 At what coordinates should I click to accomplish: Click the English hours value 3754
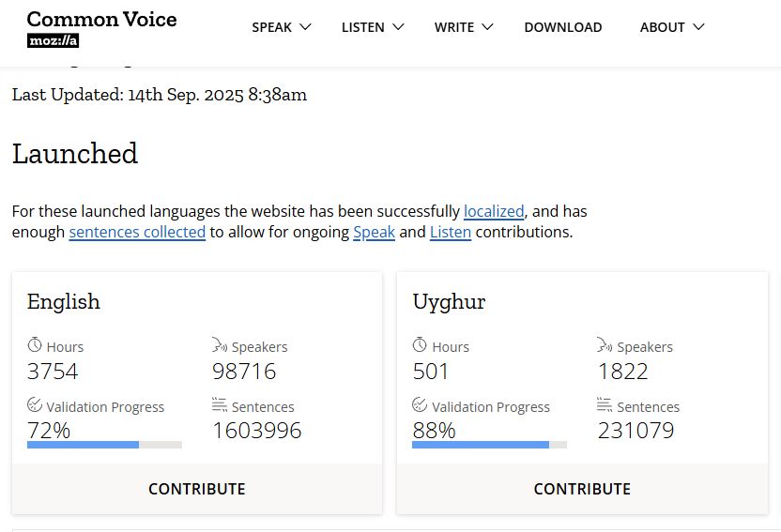pyautogui.click(x=53, y=372)
